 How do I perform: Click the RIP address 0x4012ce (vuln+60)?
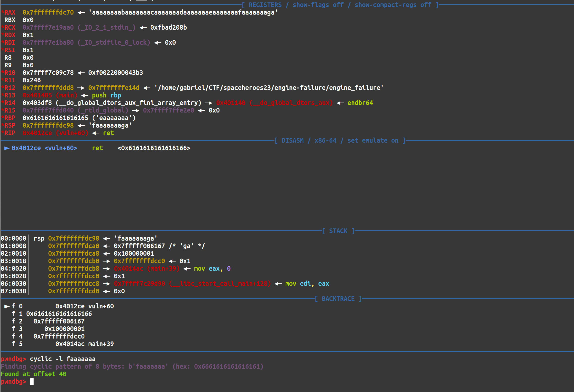(55, 133)
